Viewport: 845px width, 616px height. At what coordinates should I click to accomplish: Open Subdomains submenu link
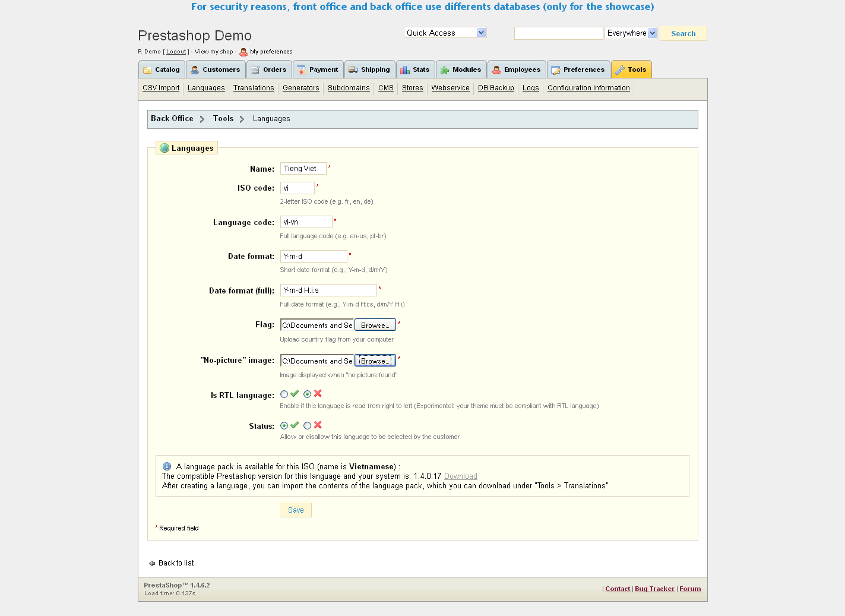[349, 88]
